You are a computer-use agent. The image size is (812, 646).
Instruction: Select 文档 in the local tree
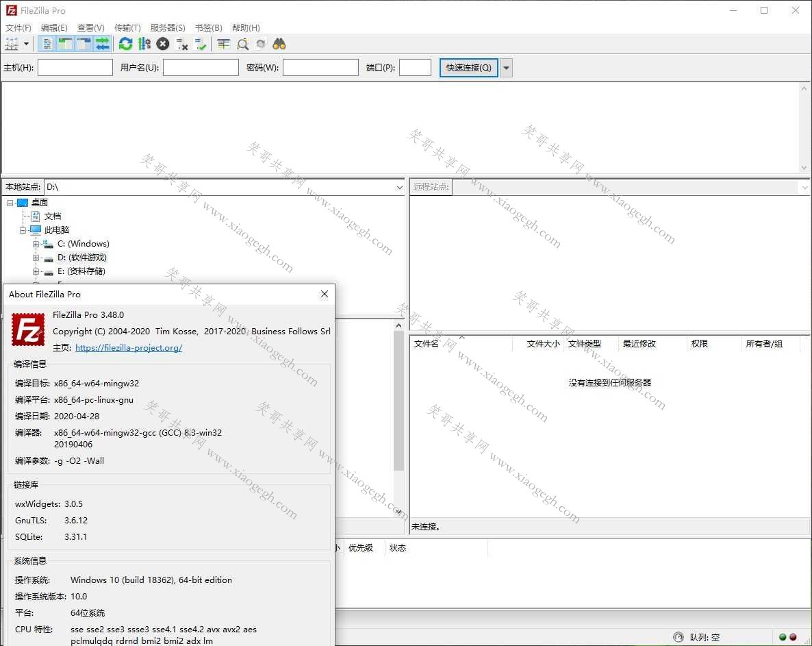point(52,216)
